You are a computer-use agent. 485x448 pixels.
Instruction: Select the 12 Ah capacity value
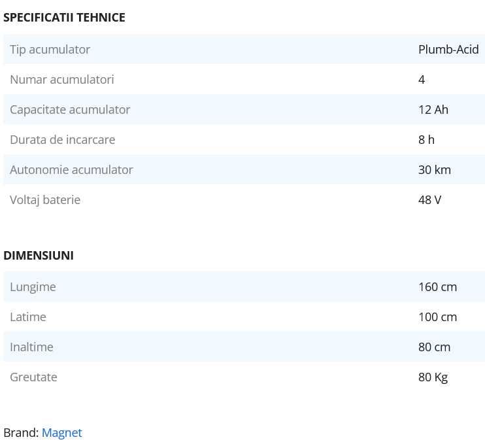pos(433,110)
